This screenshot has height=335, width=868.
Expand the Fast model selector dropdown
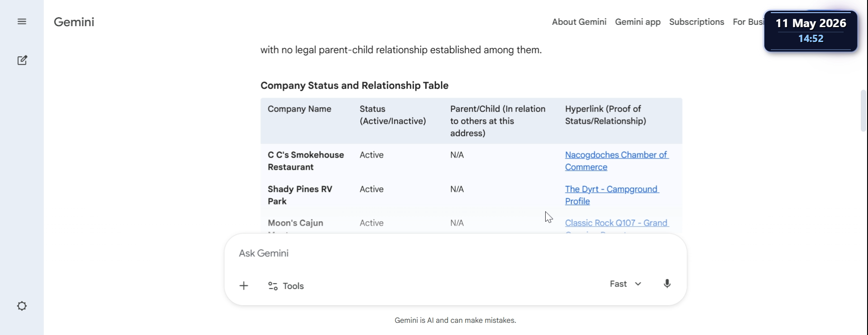[x=626, y=284]
